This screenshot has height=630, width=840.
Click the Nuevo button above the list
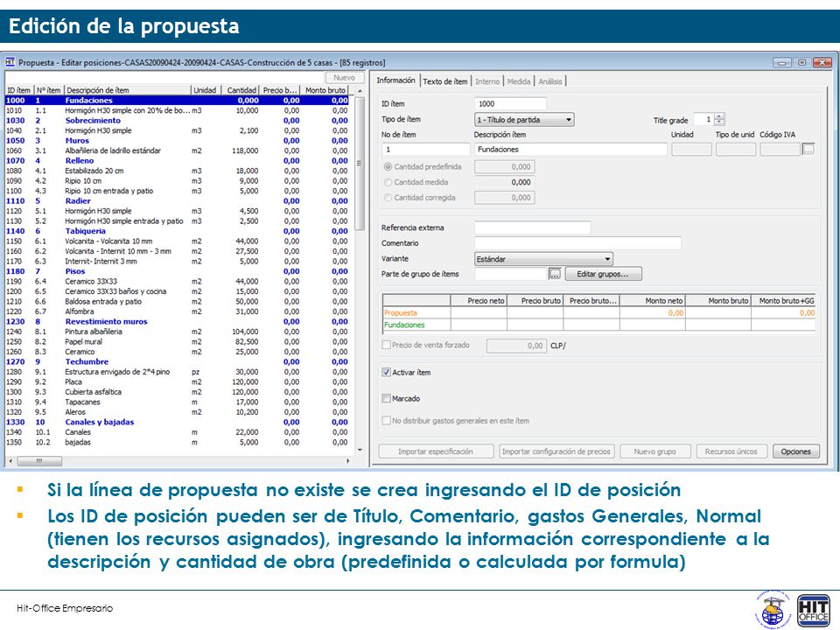coord(344,78)
